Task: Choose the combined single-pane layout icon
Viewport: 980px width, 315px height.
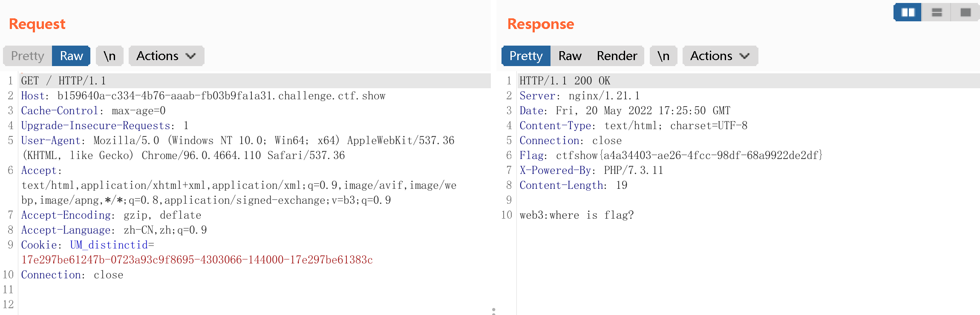Action: point(965,12)
